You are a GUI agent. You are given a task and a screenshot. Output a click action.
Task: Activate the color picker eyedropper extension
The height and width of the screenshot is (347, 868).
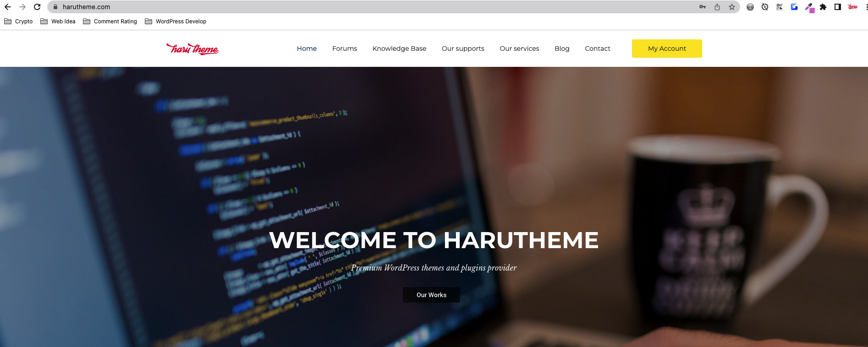coord(809,7)
